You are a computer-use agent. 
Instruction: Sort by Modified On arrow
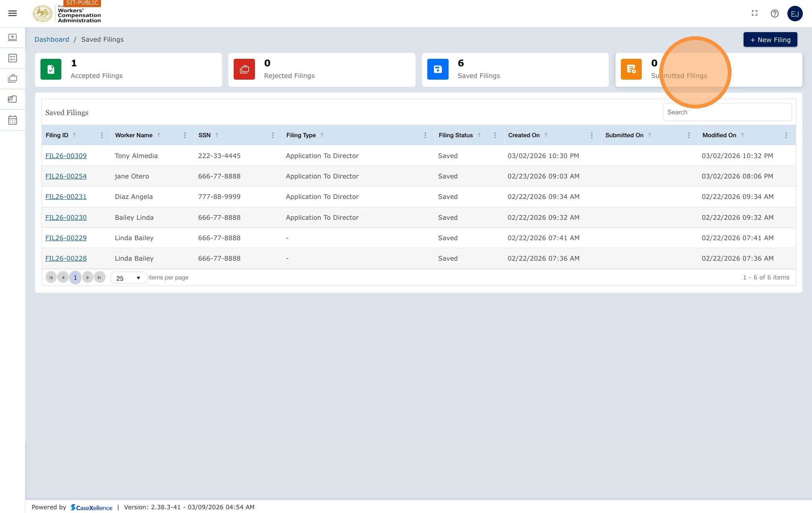pos(743,135)
